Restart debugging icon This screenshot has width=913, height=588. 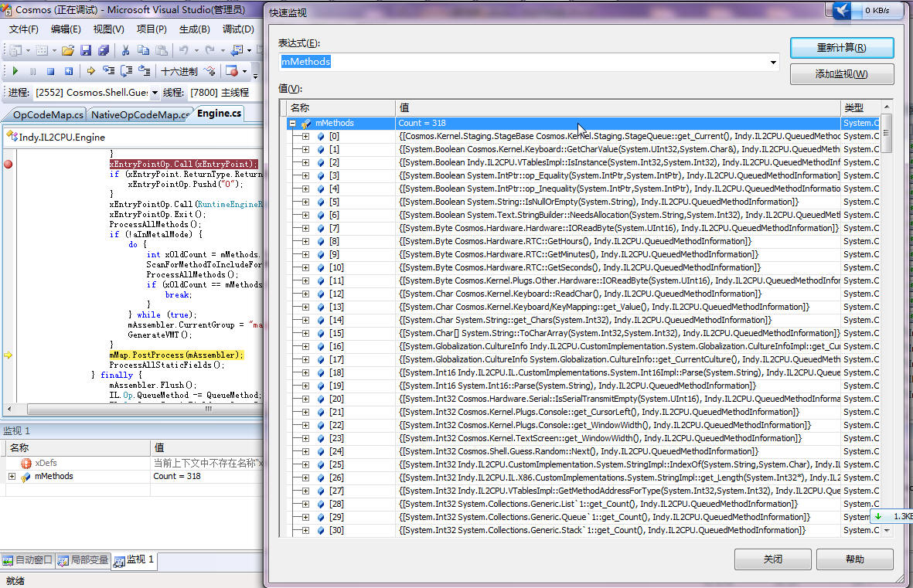[x=69, y=71]
